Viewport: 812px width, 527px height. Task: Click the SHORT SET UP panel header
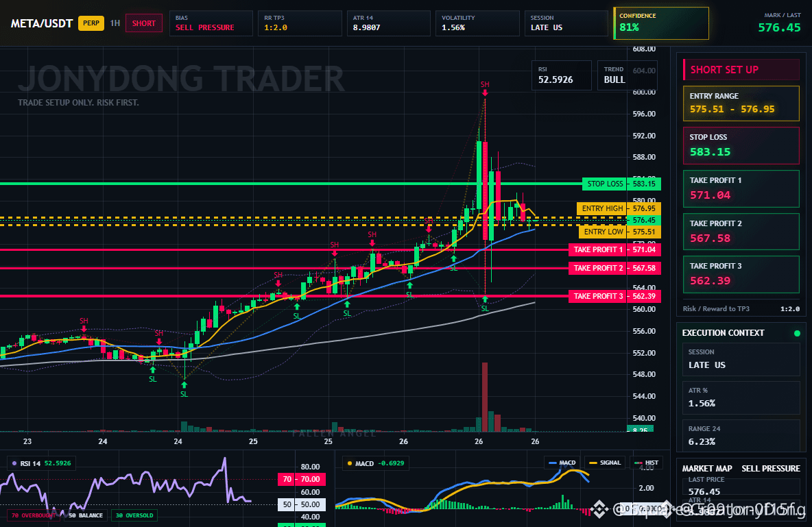(x=741, y=70)
